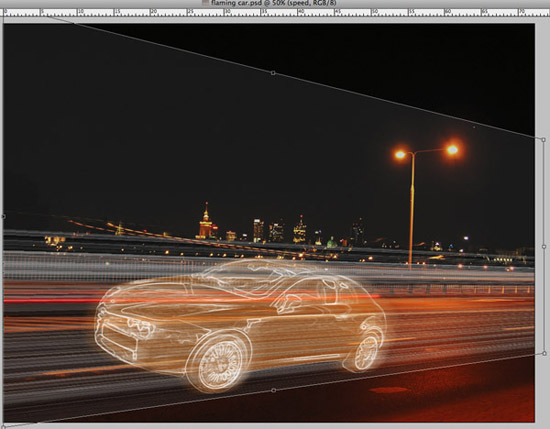Click the street lamp pole
Screen dimensions: 550x429
tap(412, 210)
